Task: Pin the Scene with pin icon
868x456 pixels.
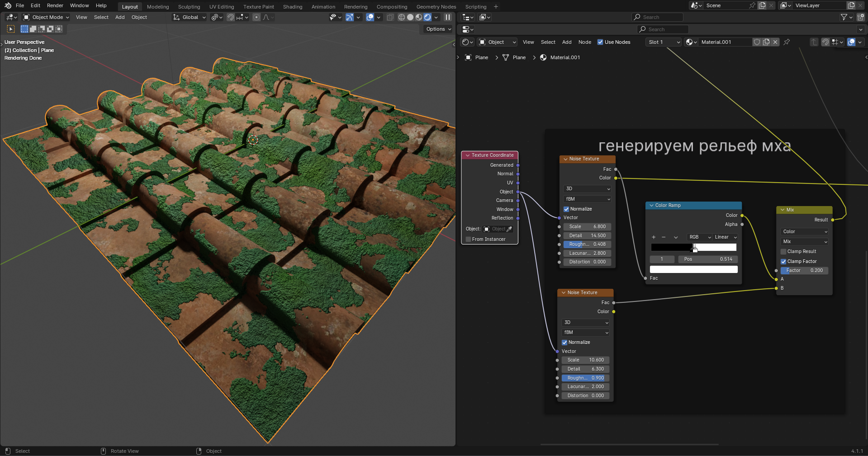Action: pos(752,5)
